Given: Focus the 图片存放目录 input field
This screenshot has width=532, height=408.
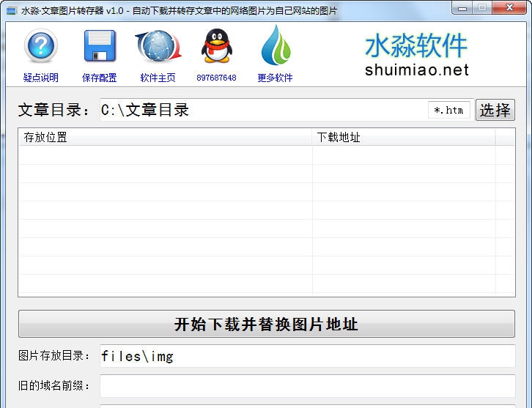Looking at the screenshot, I should pyautogui.click(x=308, y=356).
